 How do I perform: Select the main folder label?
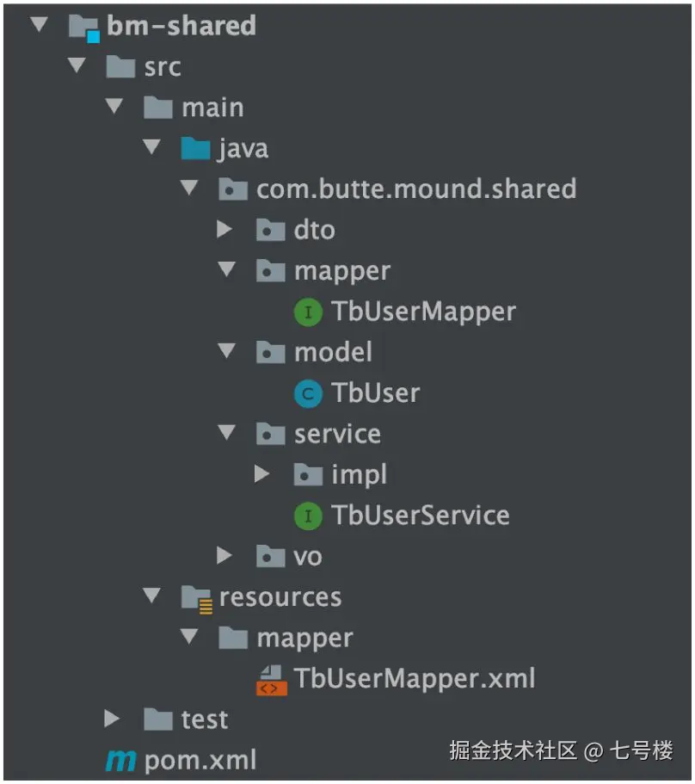(x=212, y=108)
